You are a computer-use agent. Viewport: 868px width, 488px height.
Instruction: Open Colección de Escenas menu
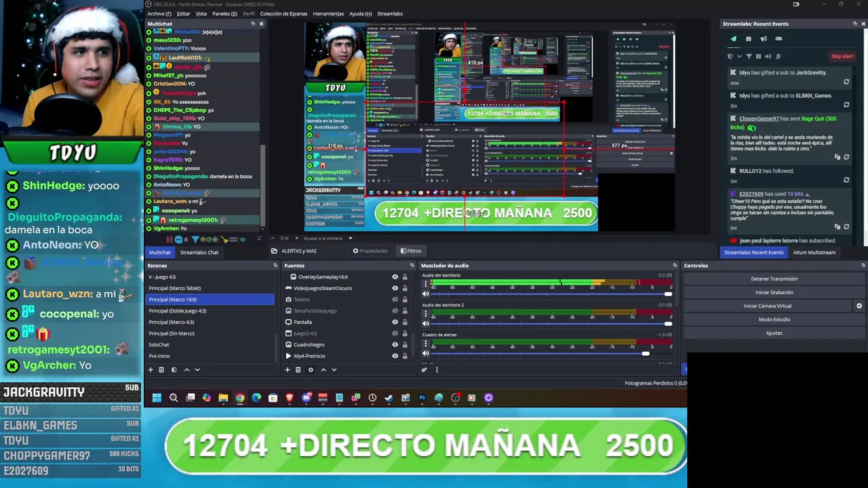[x=283, y=14]
